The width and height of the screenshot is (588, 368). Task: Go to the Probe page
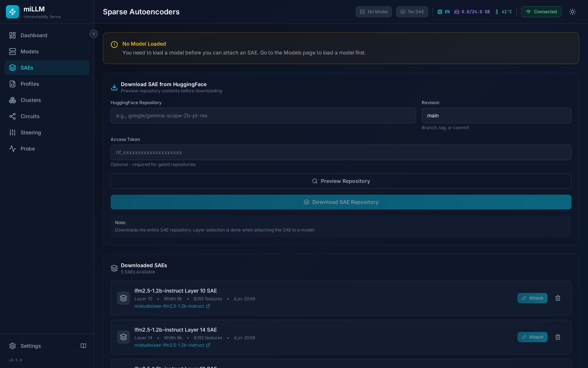[47, 149]
